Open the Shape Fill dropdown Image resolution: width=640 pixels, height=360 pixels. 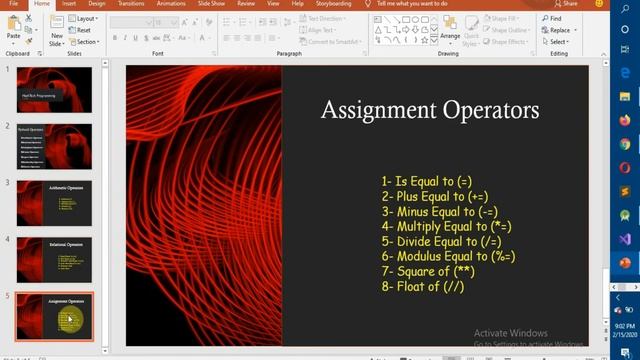[502, 18]
